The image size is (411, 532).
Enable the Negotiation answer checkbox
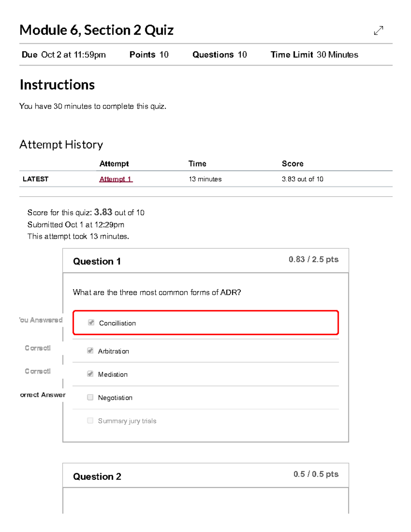tap(90, 397)
